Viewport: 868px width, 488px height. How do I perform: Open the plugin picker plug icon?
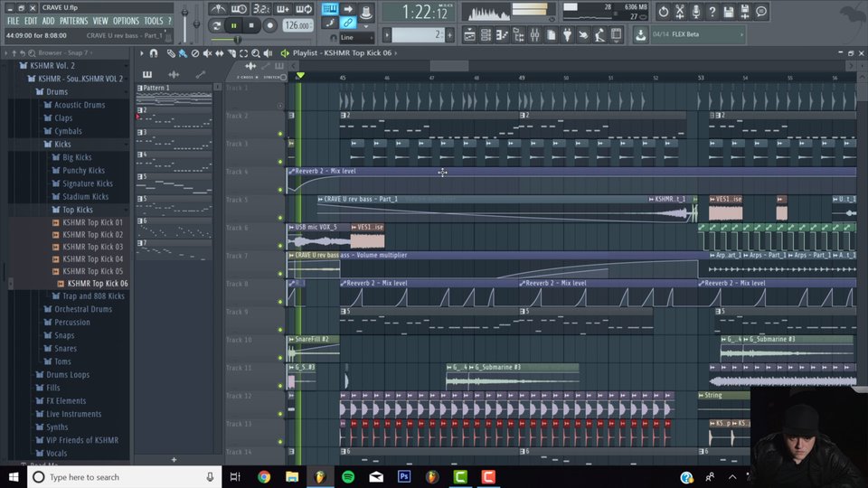pyautogui.click(x=568, y=35)
